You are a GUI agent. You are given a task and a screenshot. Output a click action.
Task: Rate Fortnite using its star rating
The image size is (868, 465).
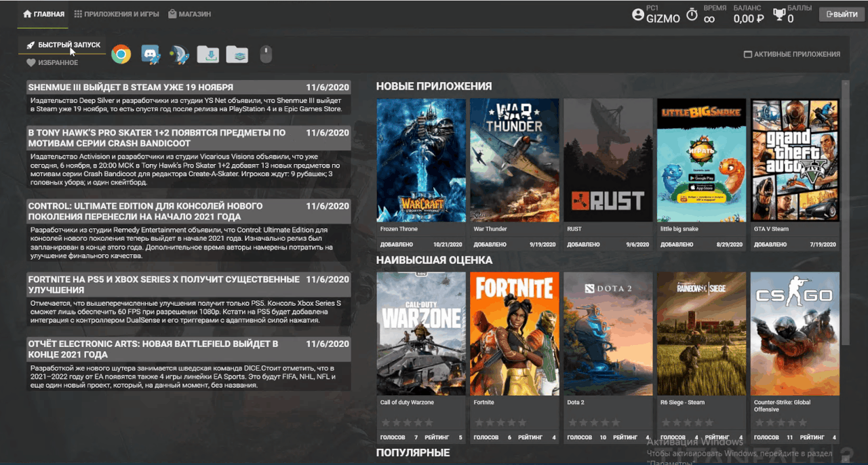tap(500, 422)
